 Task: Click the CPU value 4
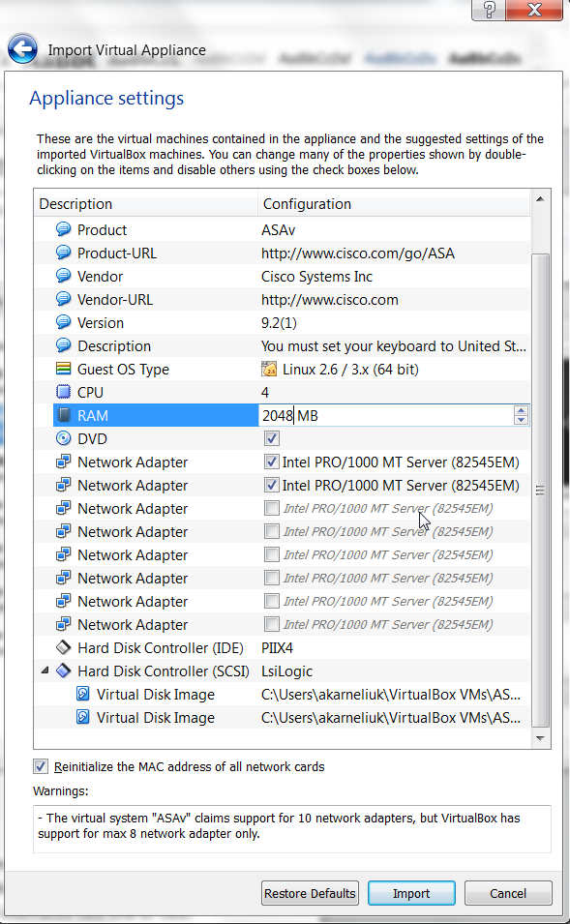click(264, 393)
